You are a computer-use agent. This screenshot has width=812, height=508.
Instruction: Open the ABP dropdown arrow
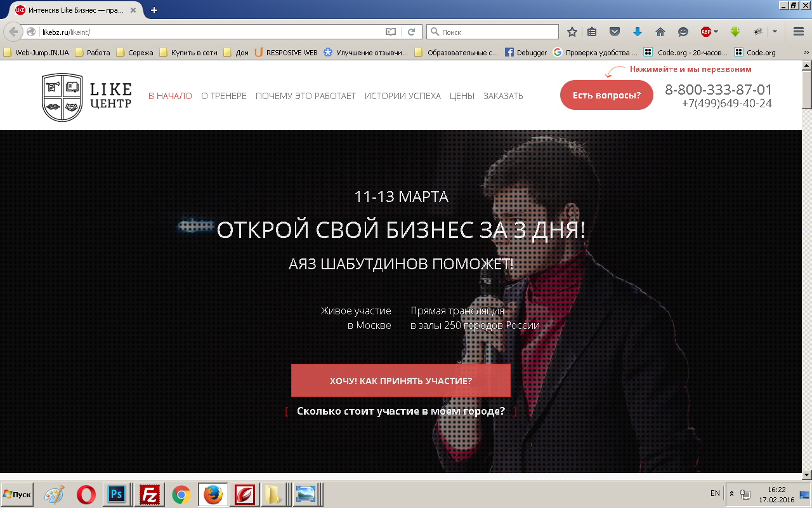[x=716, y=32]
